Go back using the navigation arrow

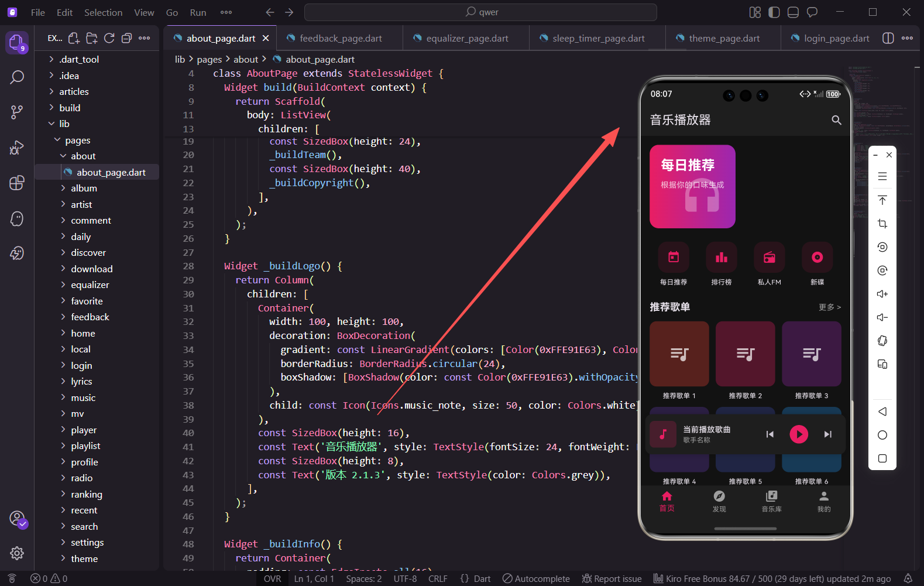pyautogui.click(x=270, y=12)
